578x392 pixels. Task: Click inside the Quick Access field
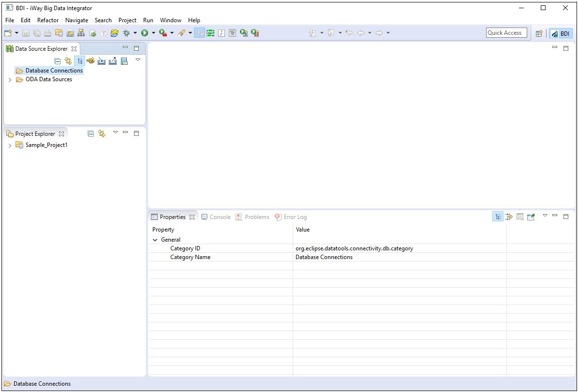click(506, 33)
